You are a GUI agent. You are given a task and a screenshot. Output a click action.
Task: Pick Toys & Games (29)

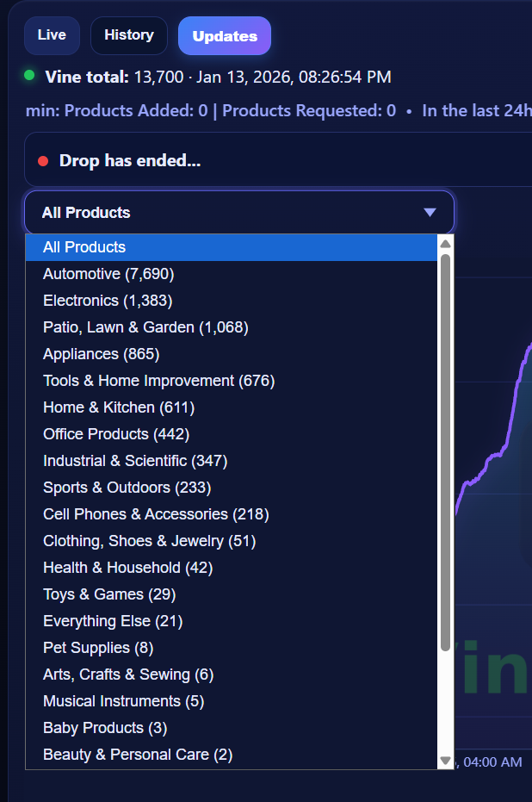232,594
